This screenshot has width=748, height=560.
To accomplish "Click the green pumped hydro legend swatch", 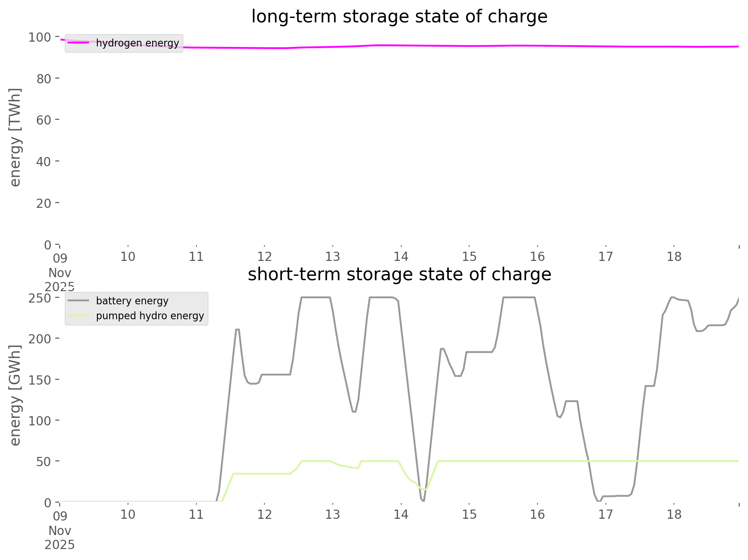I will 78,316.
